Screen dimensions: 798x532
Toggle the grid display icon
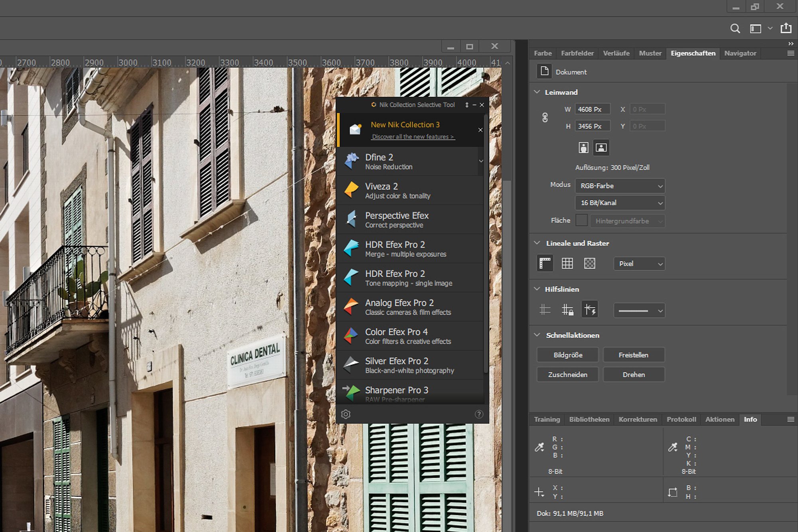point(567,263)
